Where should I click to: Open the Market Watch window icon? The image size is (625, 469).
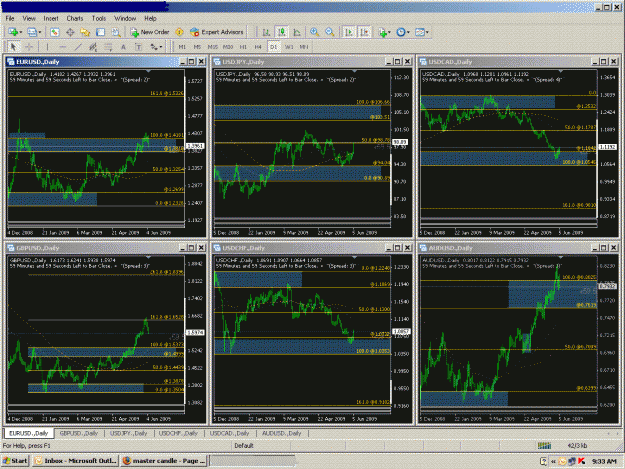coord(55,32)
